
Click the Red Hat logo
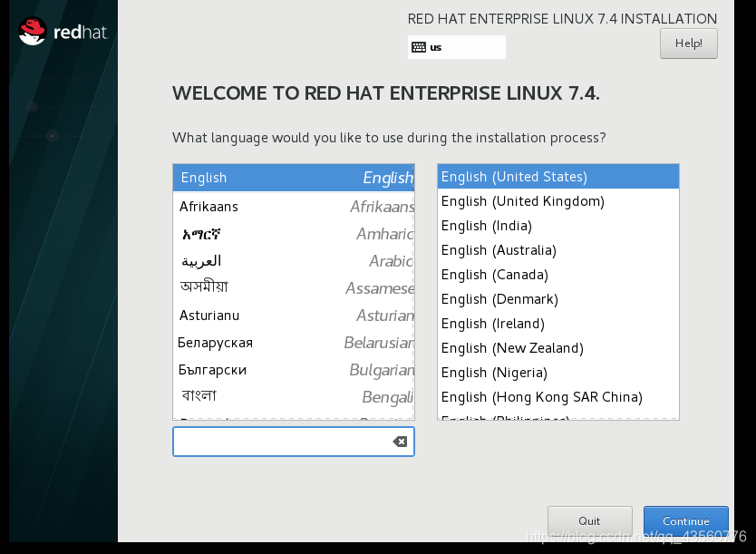point(63,32)
